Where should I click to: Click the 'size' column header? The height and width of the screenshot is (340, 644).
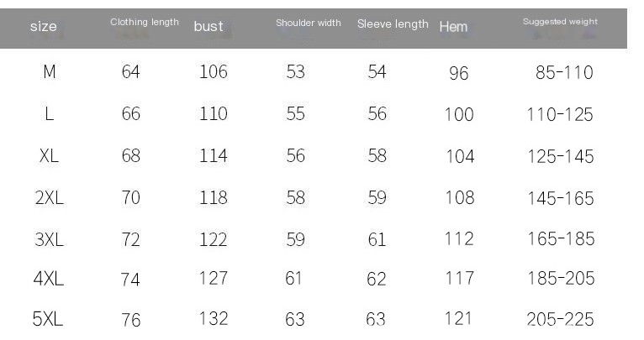44,26
